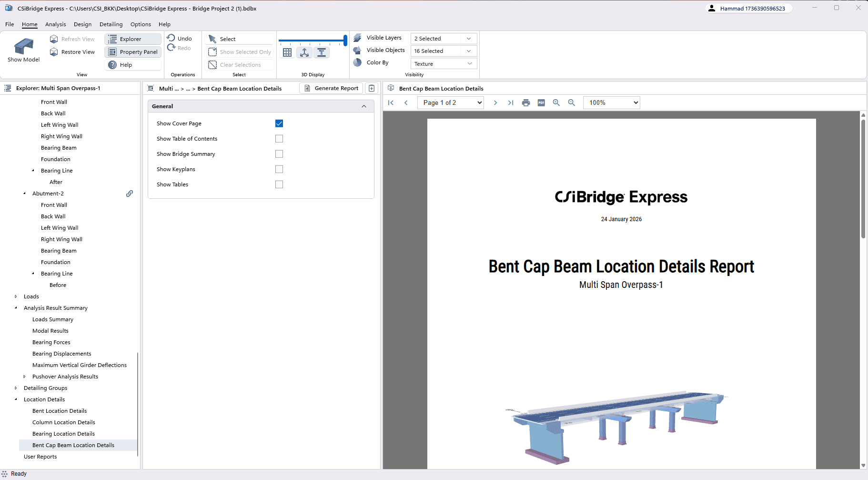
Task: Open the Analysis menu
Action: tap(56, 24)
